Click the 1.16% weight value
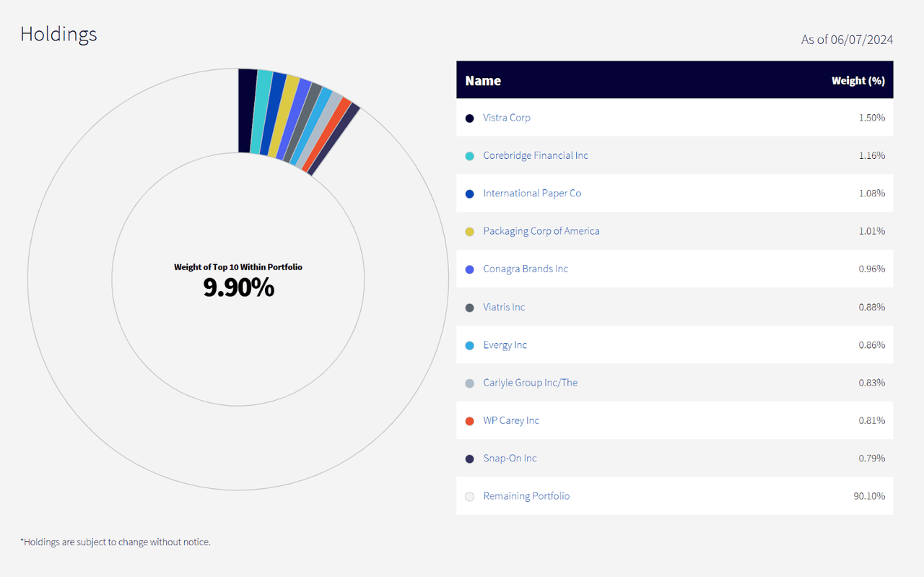 [871, 155]
